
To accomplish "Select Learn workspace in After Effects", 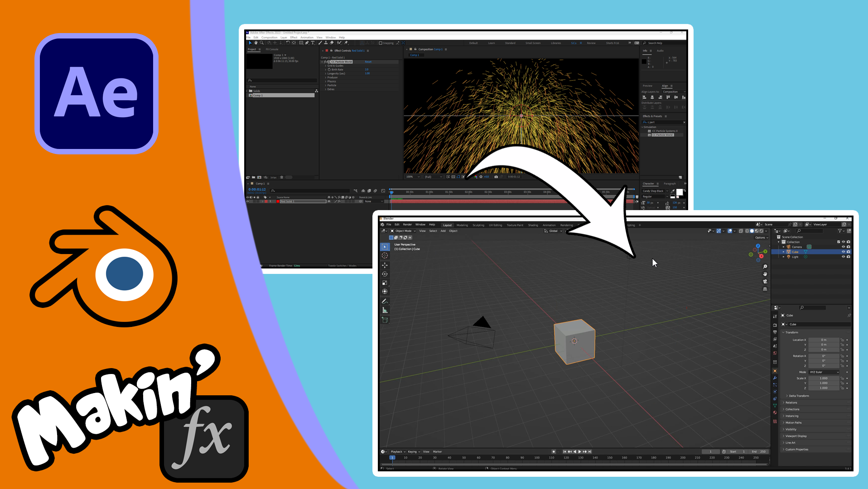I will pyautogui.click(x=492, y=43).
